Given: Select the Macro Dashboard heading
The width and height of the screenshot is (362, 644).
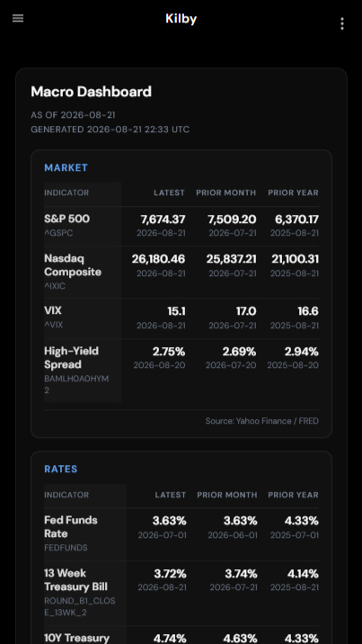Looking at the screenshot, I should click(x=91, y=91).
